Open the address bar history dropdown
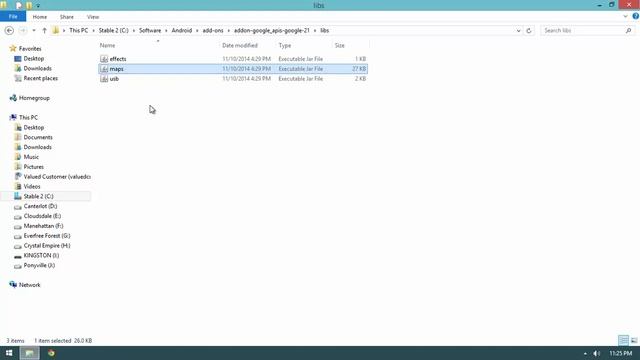This screenshot has height=360, width=640. tap(518, 31)
